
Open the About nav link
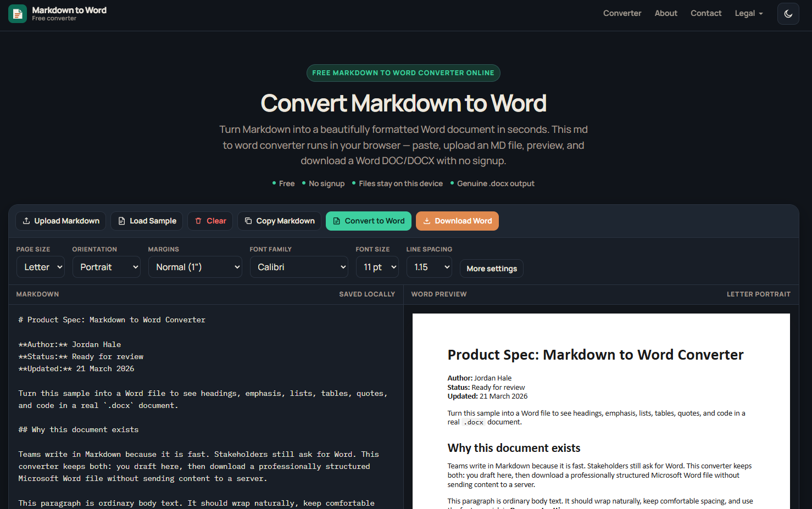(x=666, y=13)
